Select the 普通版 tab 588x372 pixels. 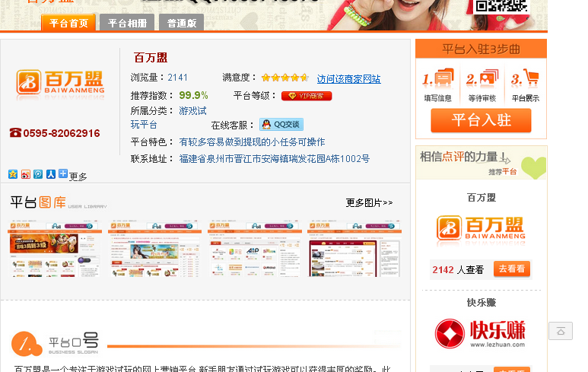click(x=182, y=23)
